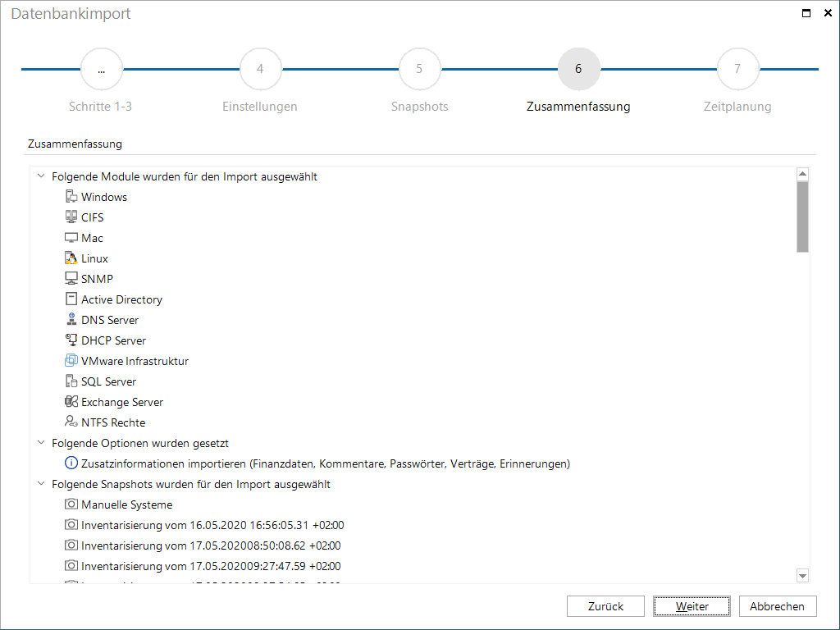Image resolution: width=840 pixels, height=630 pixels.
Task: Select the 'Active Directory' row text
Action: tap(121, 299)
